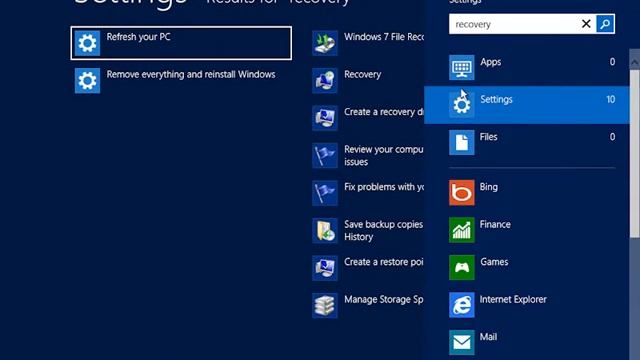The height and width of the screenshot is (360, 640).
Task: Click the search pane scrollbar thumb
Action: [x=634, y=153]
